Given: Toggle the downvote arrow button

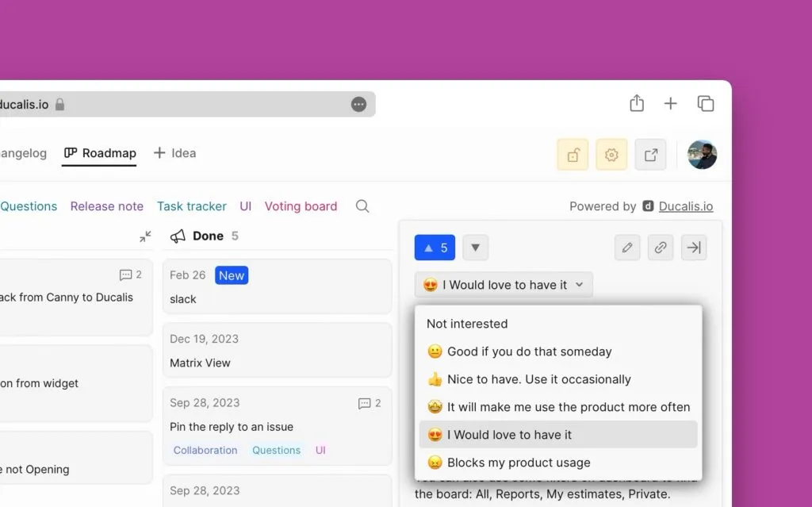Looking at the screenshot, I should pos(475,248).
